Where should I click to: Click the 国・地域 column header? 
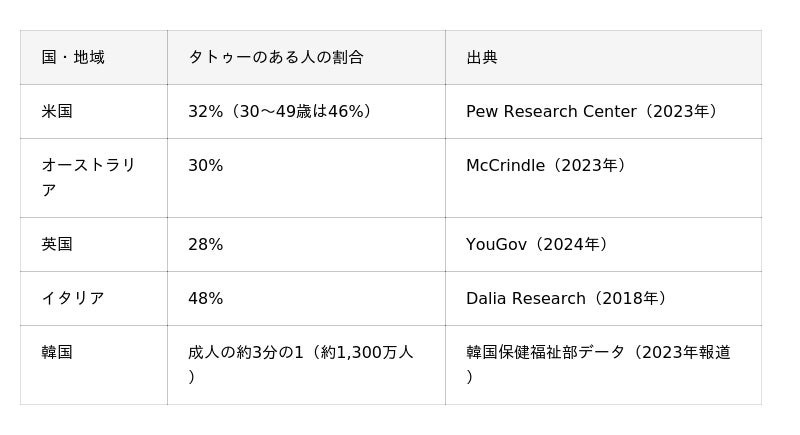pyautogui.click(x=94, y=57)
